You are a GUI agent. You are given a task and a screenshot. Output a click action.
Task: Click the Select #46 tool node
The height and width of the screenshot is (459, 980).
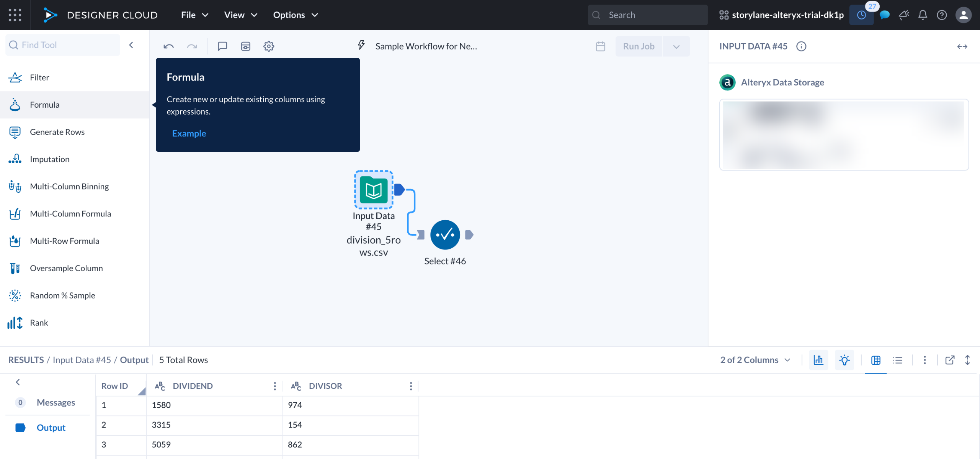pyautogui.click(x=445, y=235)
